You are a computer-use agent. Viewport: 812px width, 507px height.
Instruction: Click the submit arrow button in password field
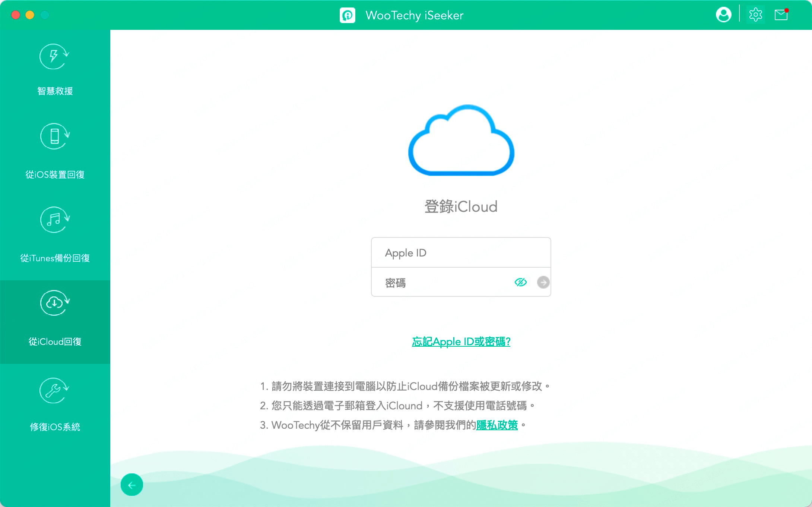542,282
